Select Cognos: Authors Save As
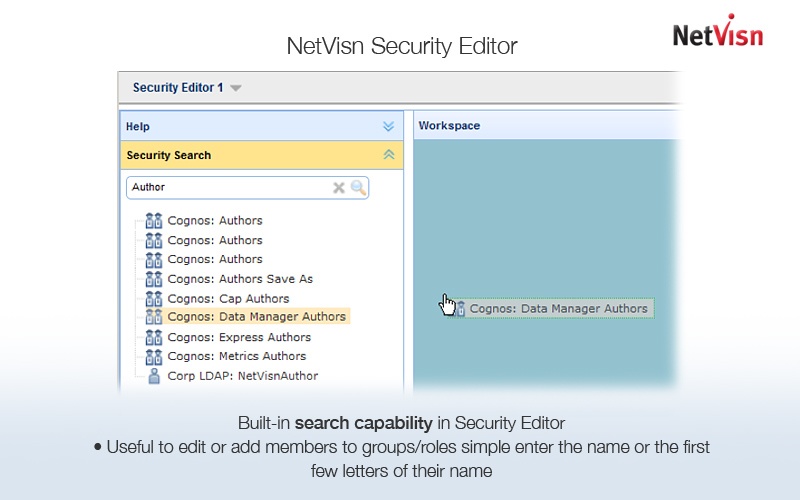The image size is (800, 500). [240, 279]
